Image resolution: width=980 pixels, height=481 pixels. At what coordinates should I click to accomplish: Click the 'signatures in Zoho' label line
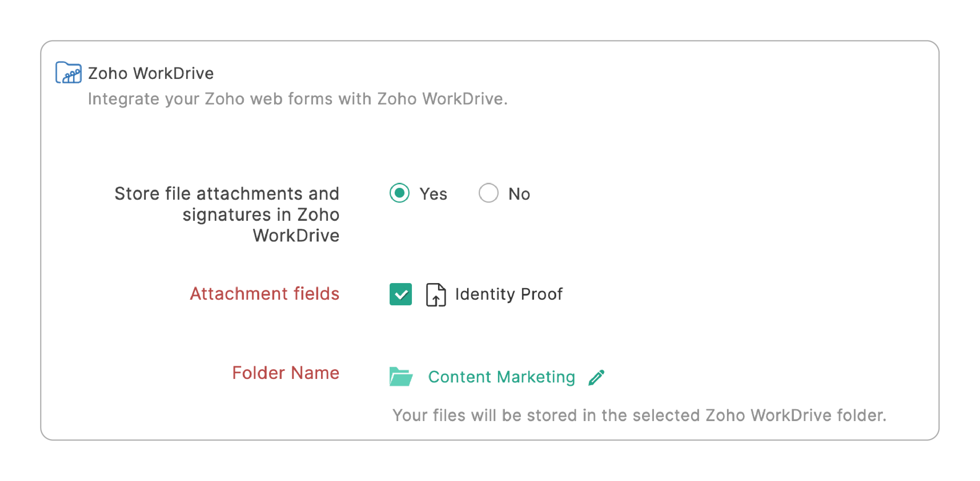(x=261, y=215)
